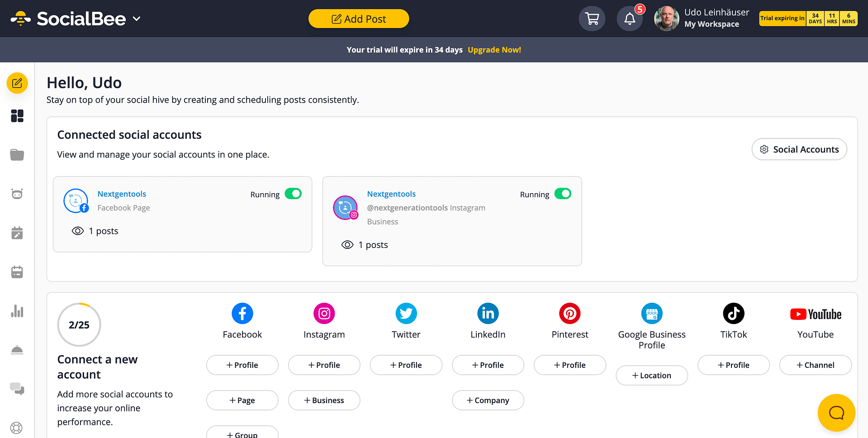Open the content folder sidebar icon
Screen dimensions: 868x438
[17, 155]
